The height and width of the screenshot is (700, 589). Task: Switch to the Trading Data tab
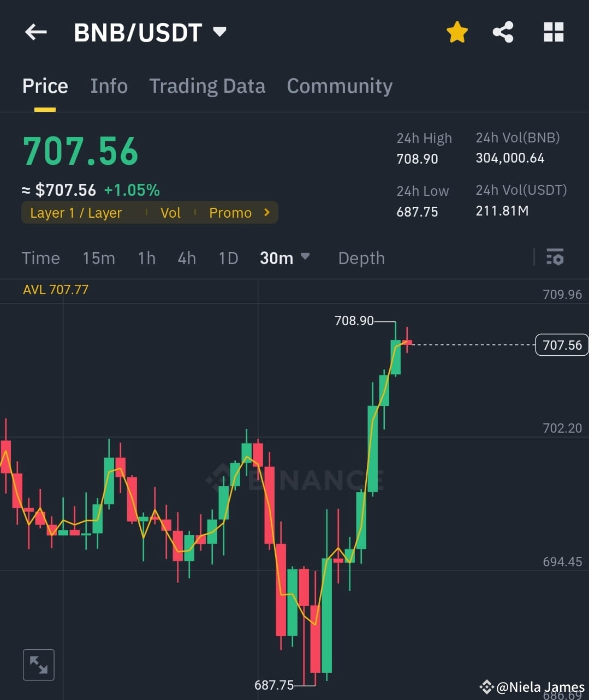(207, 86)
